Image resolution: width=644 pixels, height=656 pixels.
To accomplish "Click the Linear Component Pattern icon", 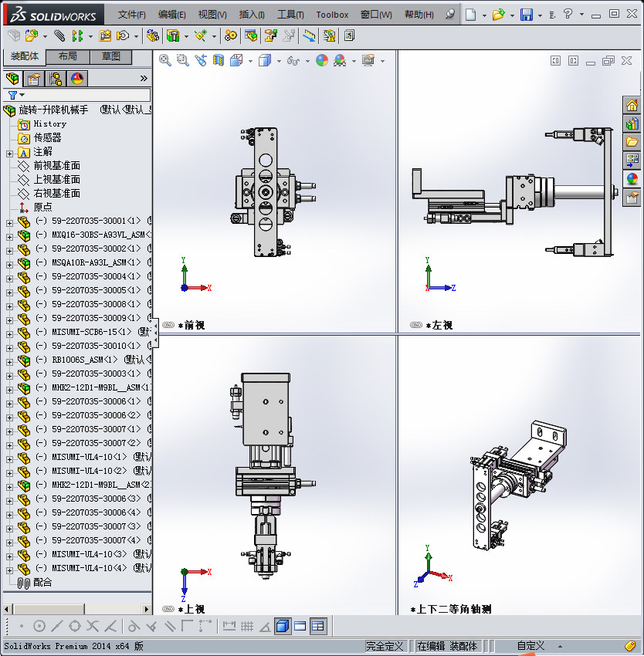I will [x=77, y=36].
